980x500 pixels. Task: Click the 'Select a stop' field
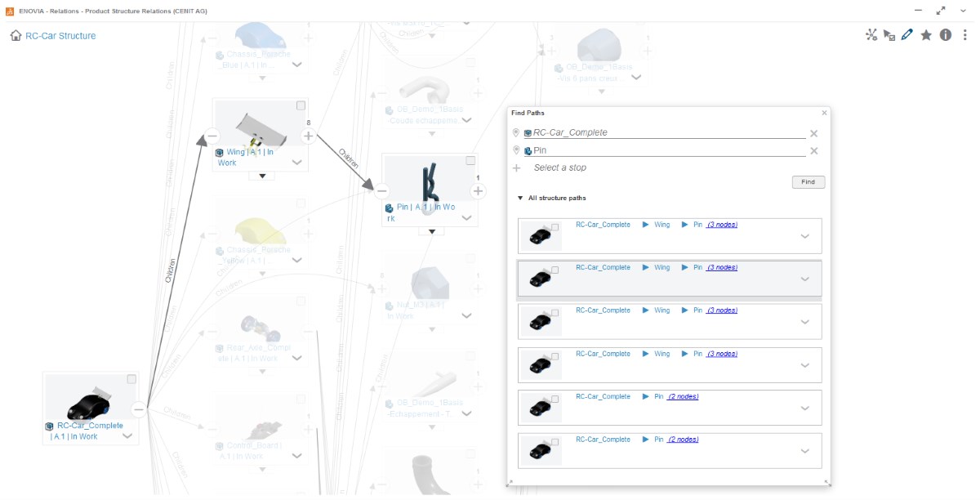coord(559,167)
